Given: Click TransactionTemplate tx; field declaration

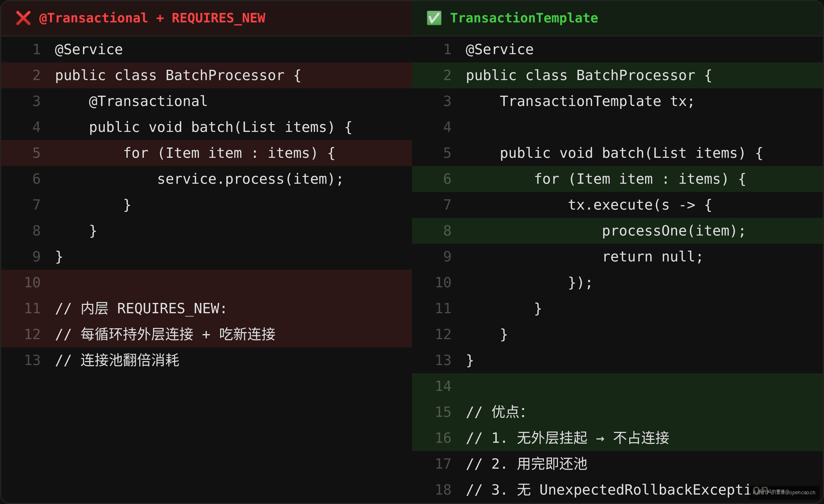Looking at the screenshot, I should click(x=597, y=101).
